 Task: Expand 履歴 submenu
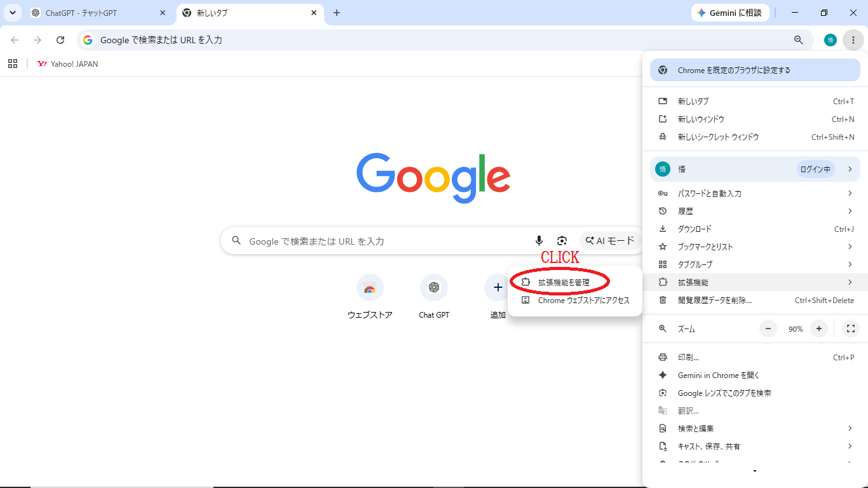point(755,211)
